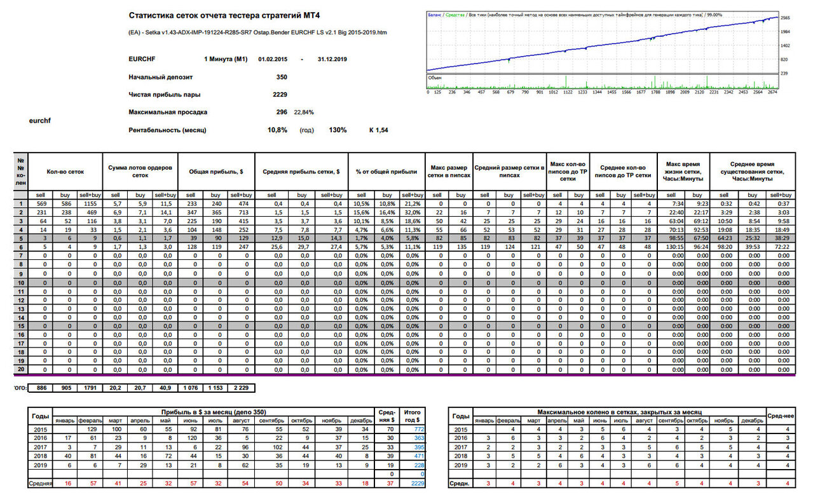The width and height of the screenshot is (820, 504).
Task: Click the maximum drawdown value 296
Action: 282,112
